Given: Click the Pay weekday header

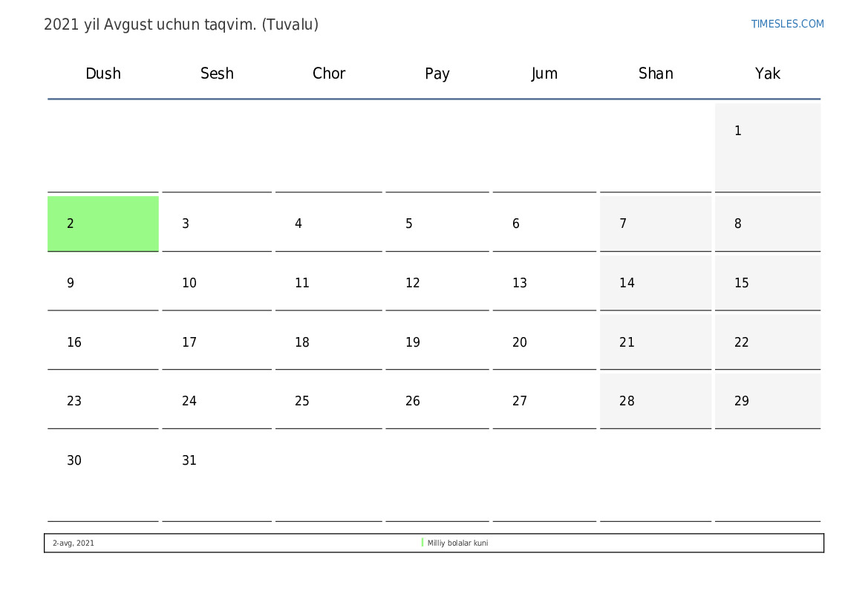Looking at the screenshot, I should [x=437, y=74].
